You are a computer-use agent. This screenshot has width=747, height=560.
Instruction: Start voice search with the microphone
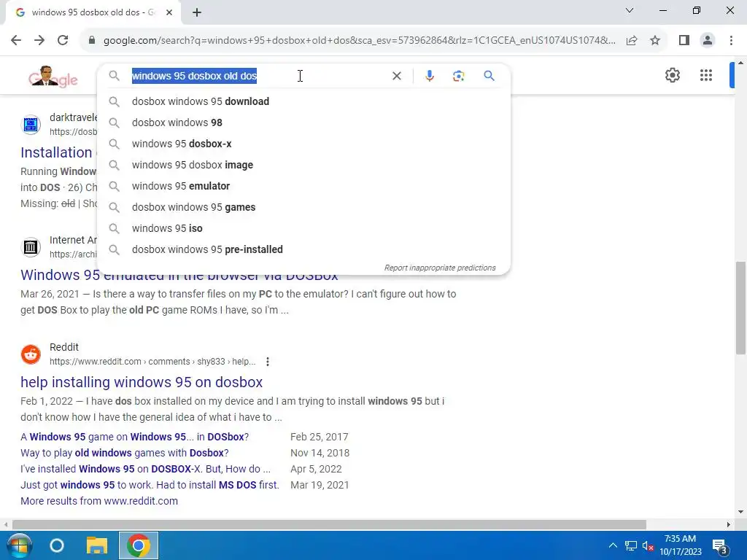(x=429, y=76)
